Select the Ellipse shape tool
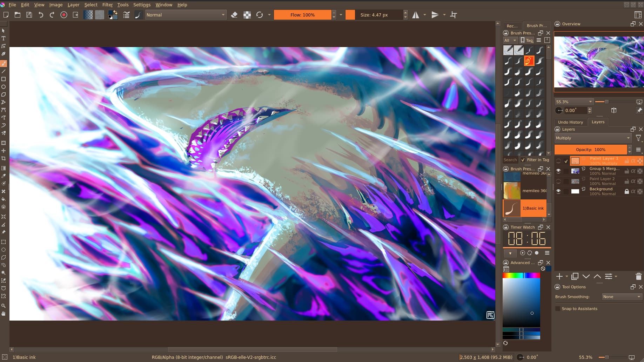644x362 pixels. 4,87
